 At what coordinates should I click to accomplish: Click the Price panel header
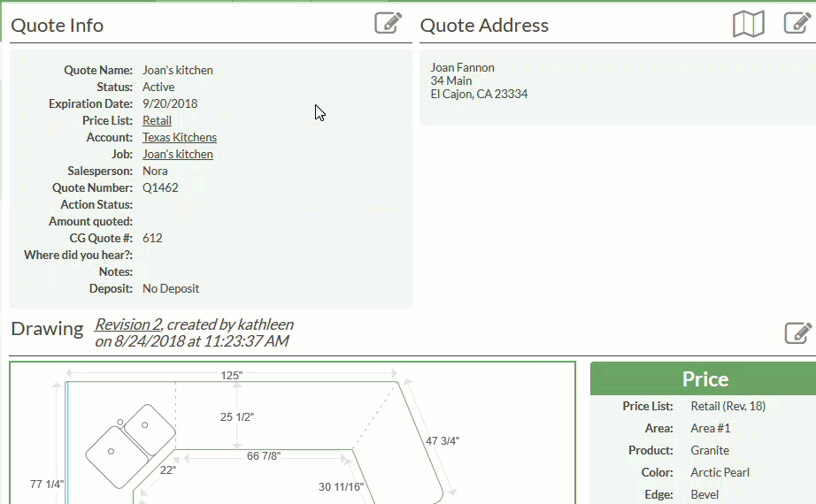pyautogui.click(x=703, y=378)
